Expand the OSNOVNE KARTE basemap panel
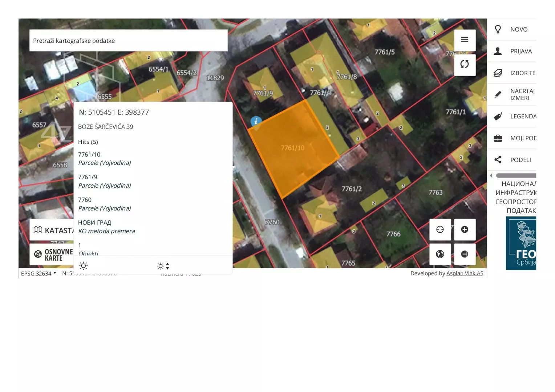Viewport: 555px width, 392px height. pos(52,255)
